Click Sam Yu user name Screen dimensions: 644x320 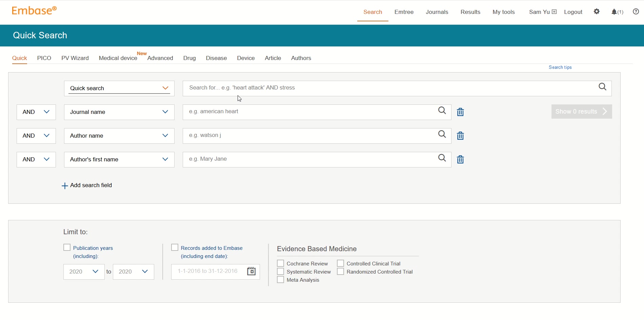pos(539,12)
